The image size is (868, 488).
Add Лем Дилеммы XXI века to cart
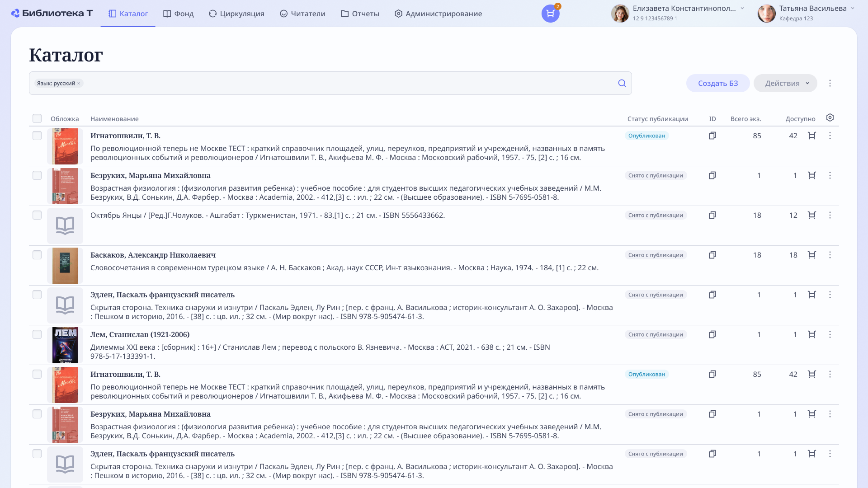tap(812, 334)
